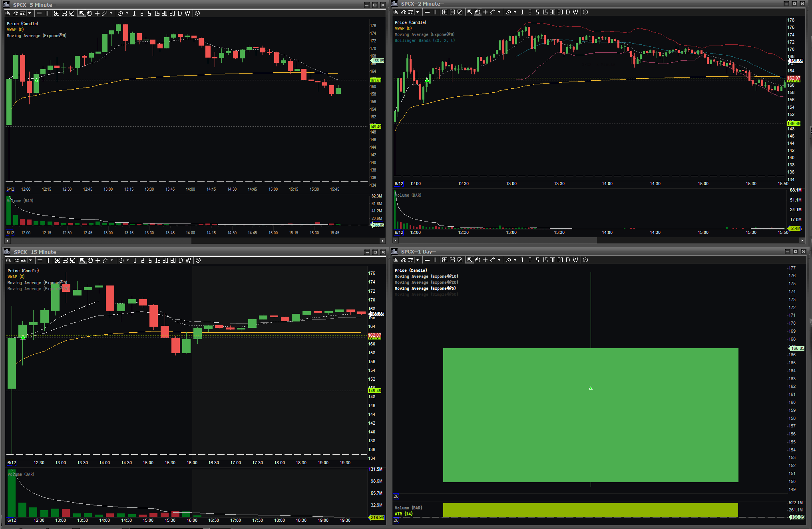Expand clock dropdown arrow in 1 Day toolbar
This screenshot has height=529, width=812.
(x=515, y=260)
